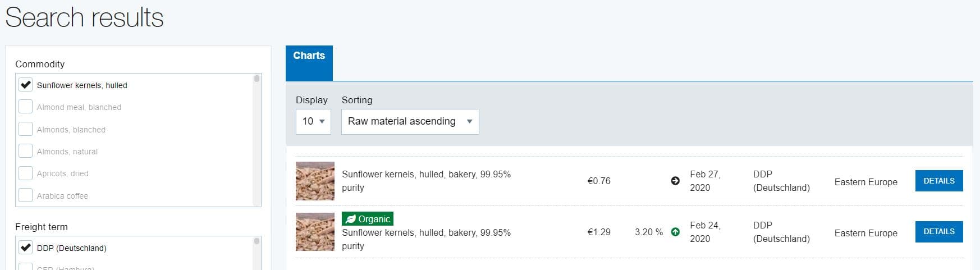Open the first sunflower kernels product thumbnail
The height and width of the screenshot is (270, 980).
coord(315,181)
